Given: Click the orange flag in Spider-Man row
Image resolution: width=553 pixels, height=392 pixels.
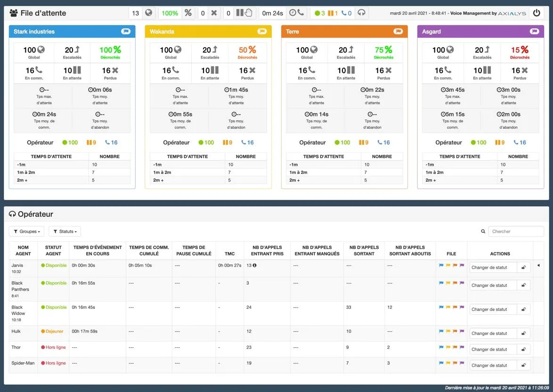Looking at the screenshot, I should (455, 363).
